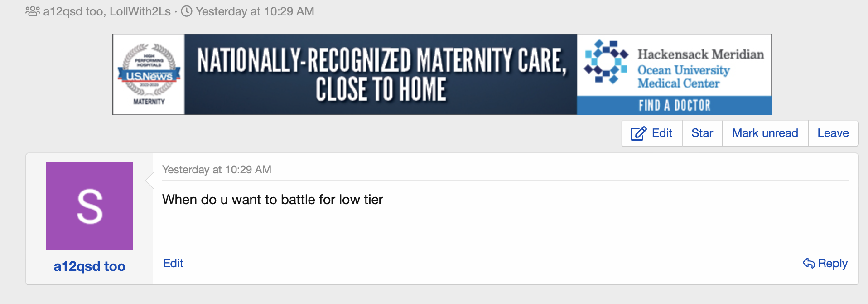The image size is (868, 304).
Task: Star this conversation
Action: click(x=702, y=133)
